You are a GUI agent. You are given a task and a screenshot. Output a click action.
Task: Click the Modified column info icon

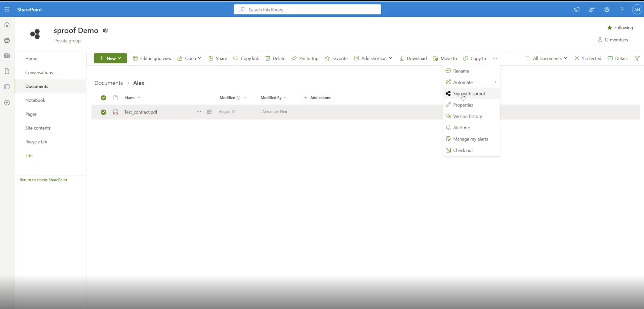click(x=238, y=98)
